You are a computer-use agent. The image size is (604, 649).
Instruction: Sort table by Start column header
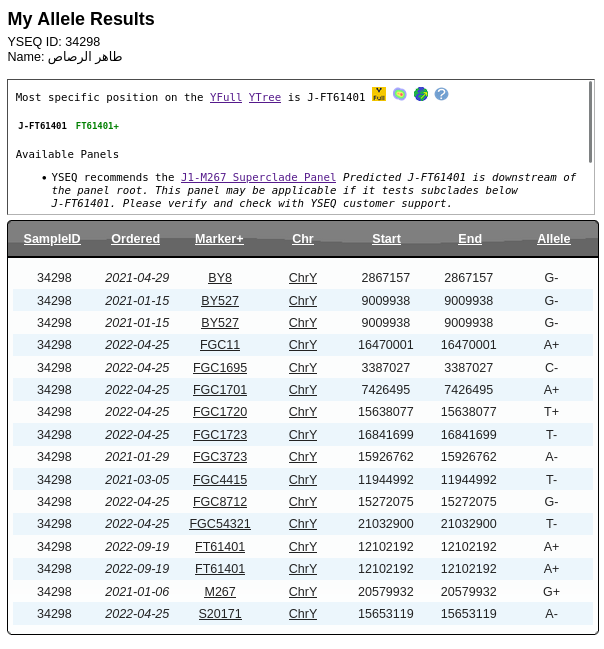(386, 239)
